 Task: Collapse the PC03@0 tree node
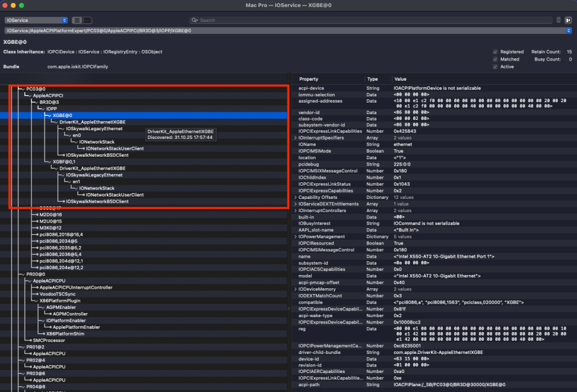point(23,89)
